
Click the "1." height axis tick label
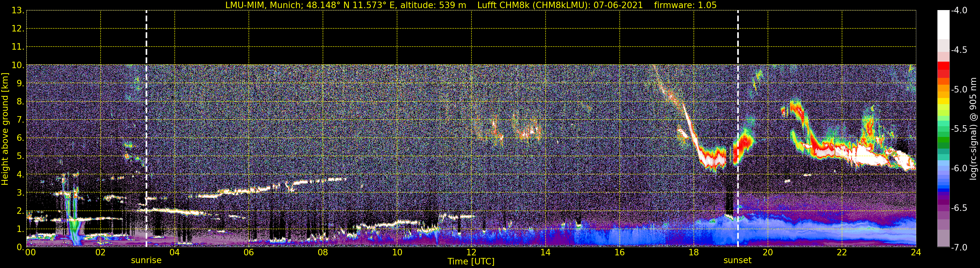pos(20,229)
